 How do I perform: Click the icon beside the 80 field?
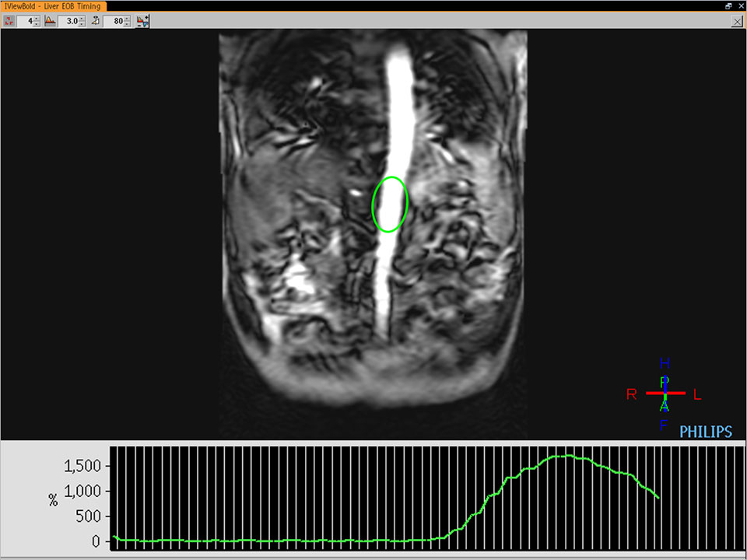(x=95, y=21)
